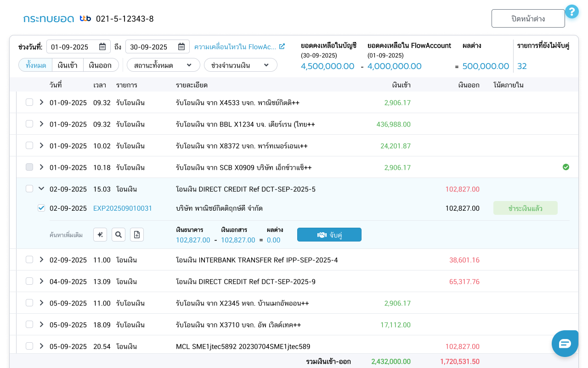
Task: Click the magnifier search document icon
Action: coord(119,235)
